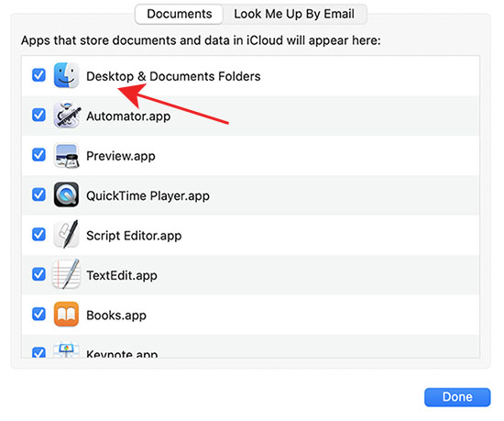Screen dimensions: 504x421
Task: Open the Look Me Up By Email tab
Action: [x=294, y=14]
